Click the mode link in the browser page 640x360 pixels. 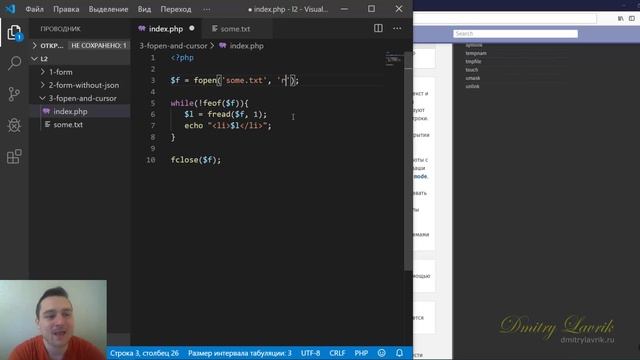pos(420,176)
